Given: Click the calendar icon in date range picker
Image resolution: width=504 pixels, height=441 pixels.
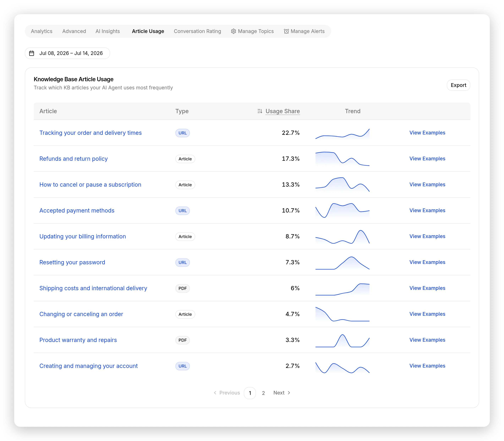Looking at the screenshot, I should (x=32, y=53).
